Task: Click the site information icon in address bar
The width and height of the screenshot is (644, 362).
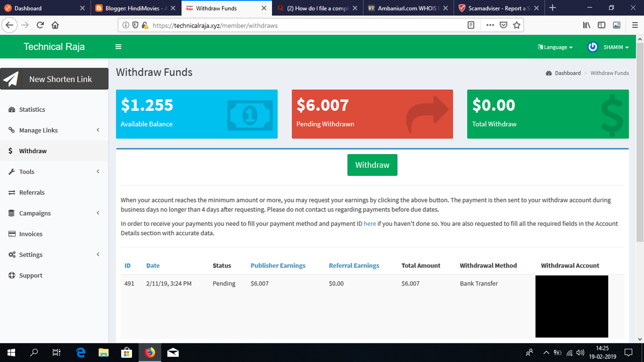Action: click(126, 25)
